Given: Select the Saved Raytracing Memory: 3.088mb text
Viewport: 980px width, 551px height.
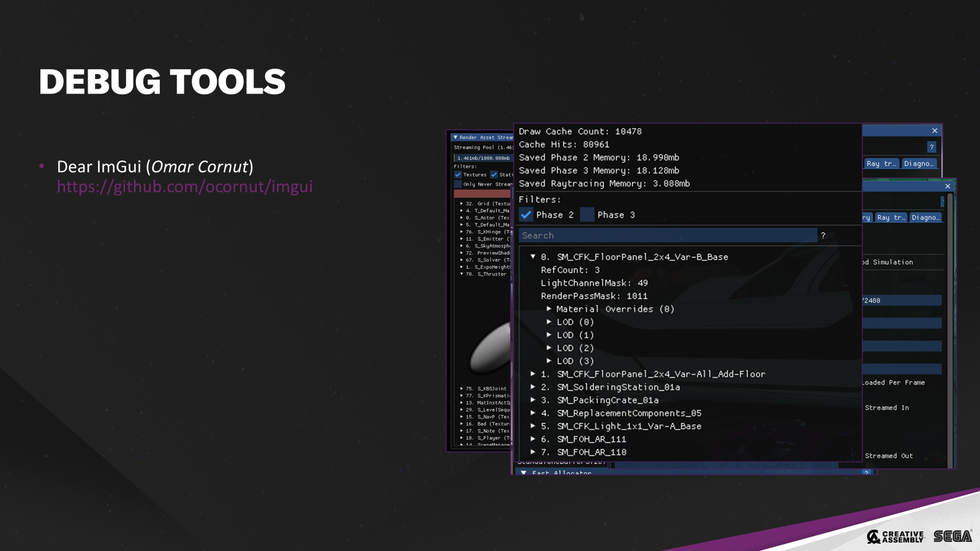Looking at the screenshot, I should pos(604,184).
